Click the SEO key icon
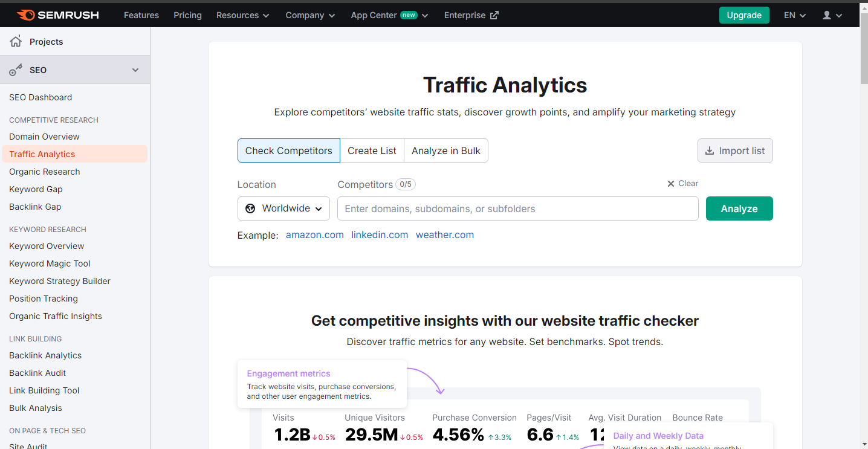The height and width of the screenshot is (449, 868). pos(16,70)
